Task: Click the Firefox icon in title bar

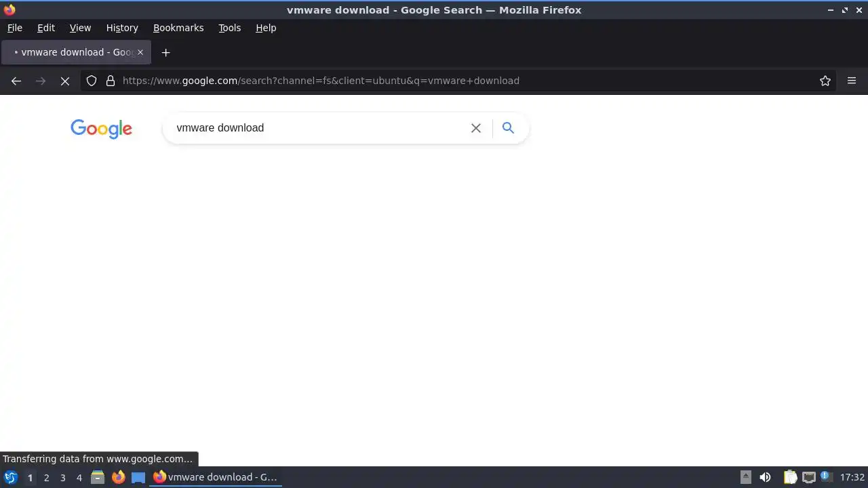Action: pos(9,9)
